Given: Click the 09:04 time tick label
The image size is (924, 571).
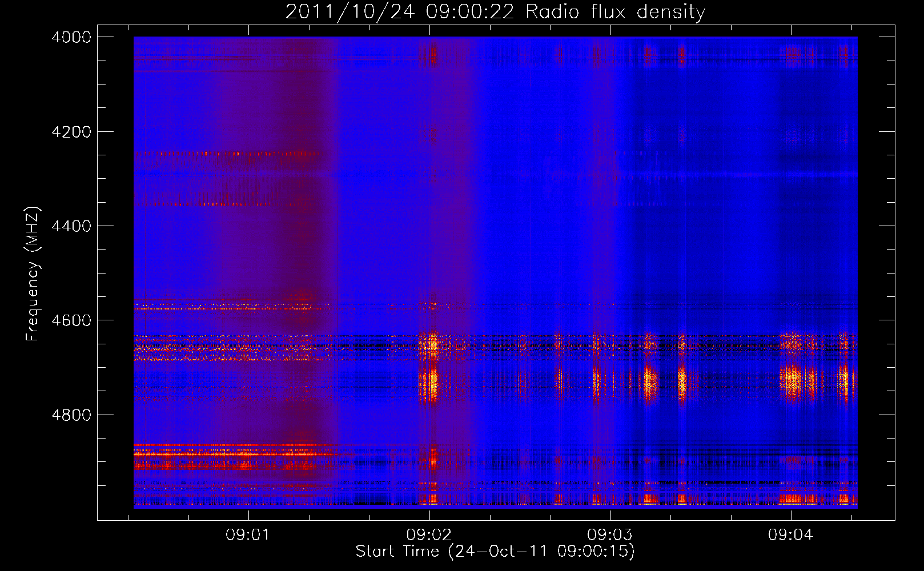Looking at the screenshot, I should [x=790, y=535].
